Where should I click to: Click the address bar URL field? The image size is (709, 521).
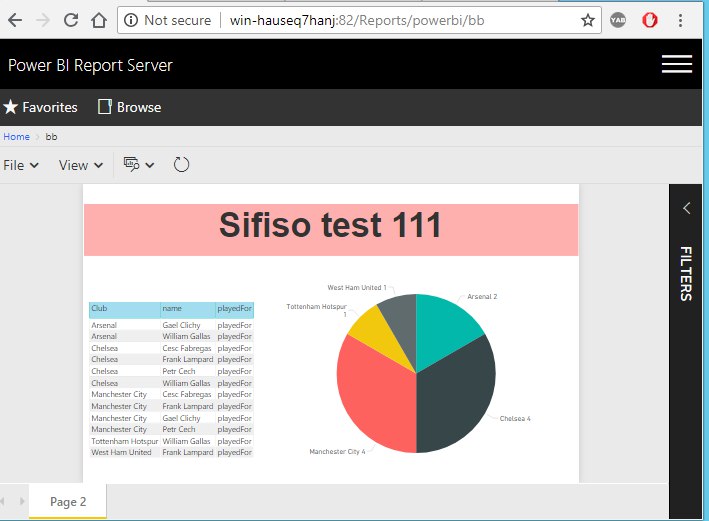[x=357, y=20]
